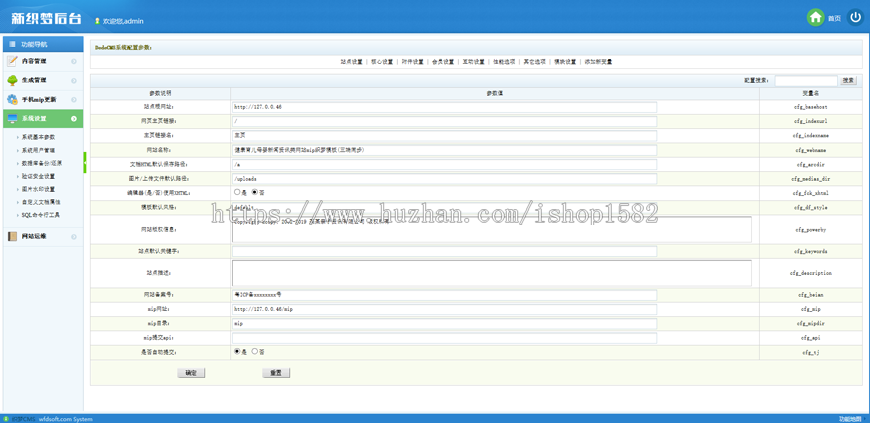The image size is (870, 423).
Task: Open the 性能选项 tab
Action: click(504, 62)
